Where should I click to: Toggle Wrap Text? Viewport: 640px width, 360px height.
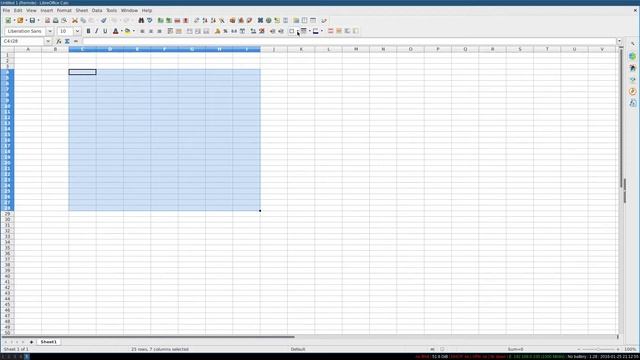[x=170, y=31]
